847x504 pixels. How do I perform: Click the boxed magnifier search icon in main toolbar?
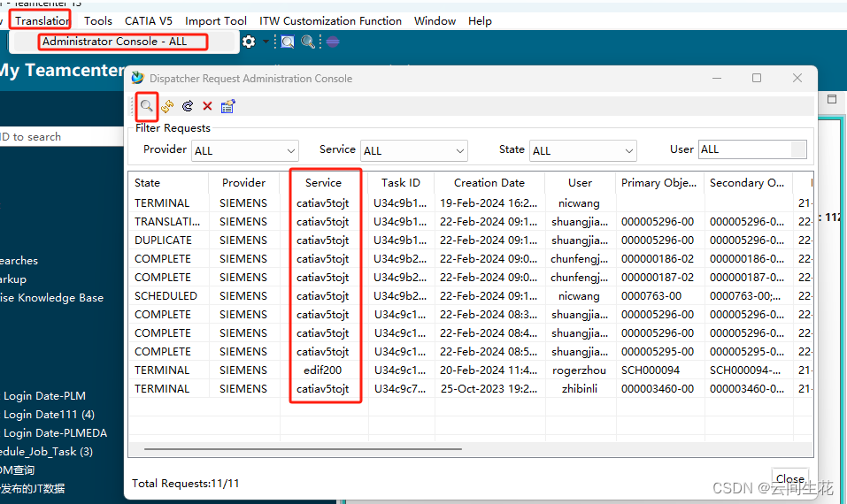(x=288, y=42)
